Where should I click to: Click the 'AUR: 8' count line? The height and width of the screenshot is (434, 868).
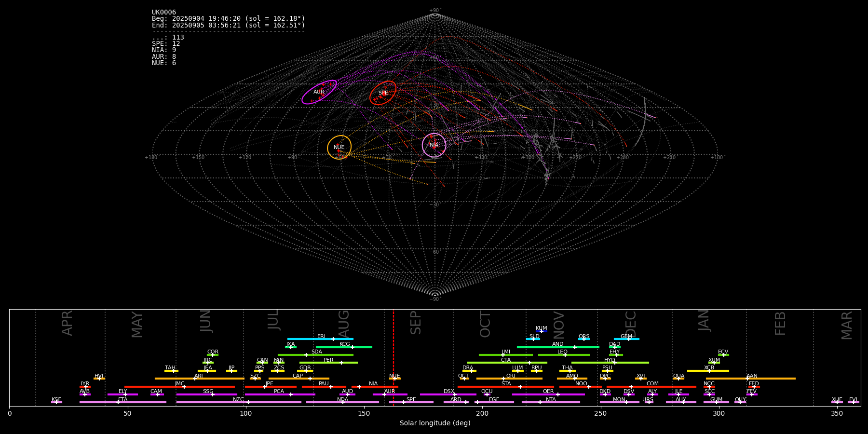pyautogui.click(x=164, y=57)
